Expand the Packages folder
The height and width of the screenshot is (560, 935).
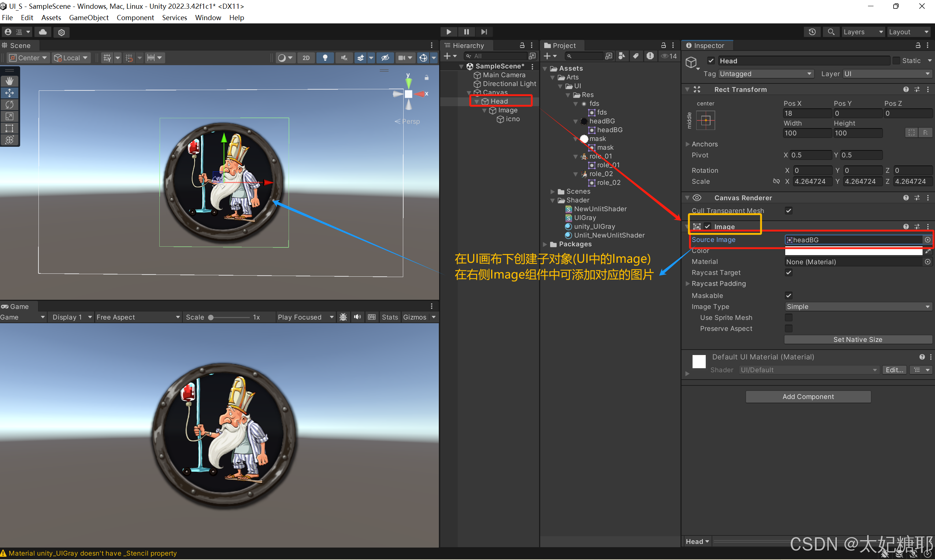545,244
